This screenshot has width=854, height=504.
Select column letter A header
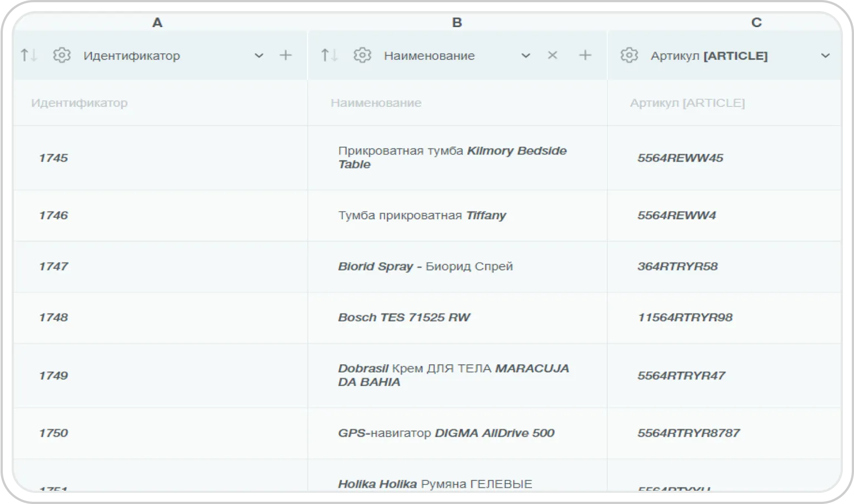[x=157, y=22]
